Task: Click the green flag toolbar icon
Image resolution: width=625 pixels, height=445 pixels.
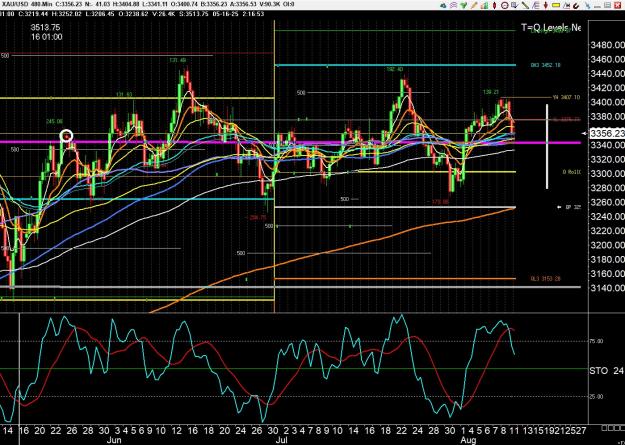Action: tap(464, 5)
